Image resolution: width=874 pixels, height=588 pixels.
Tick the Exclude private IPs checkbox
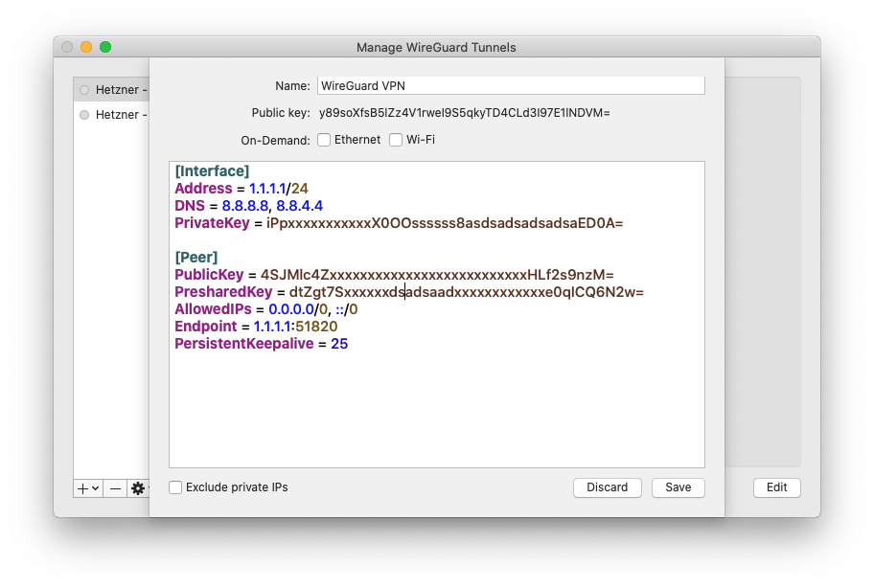click(x=175, y=487)
